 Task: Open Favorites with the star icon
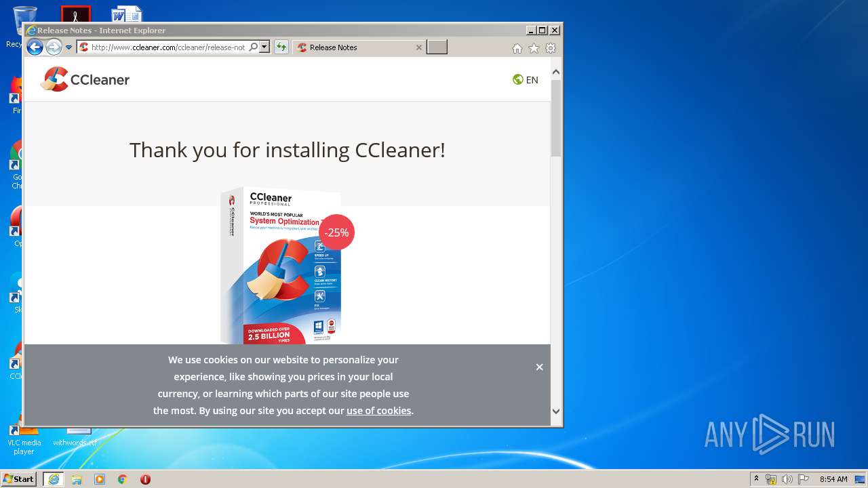[x=534, y=48]
